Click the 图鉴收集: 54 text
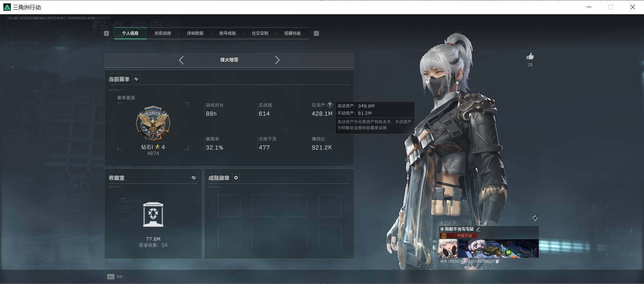 pyautogui.click(x=153, y=245)
